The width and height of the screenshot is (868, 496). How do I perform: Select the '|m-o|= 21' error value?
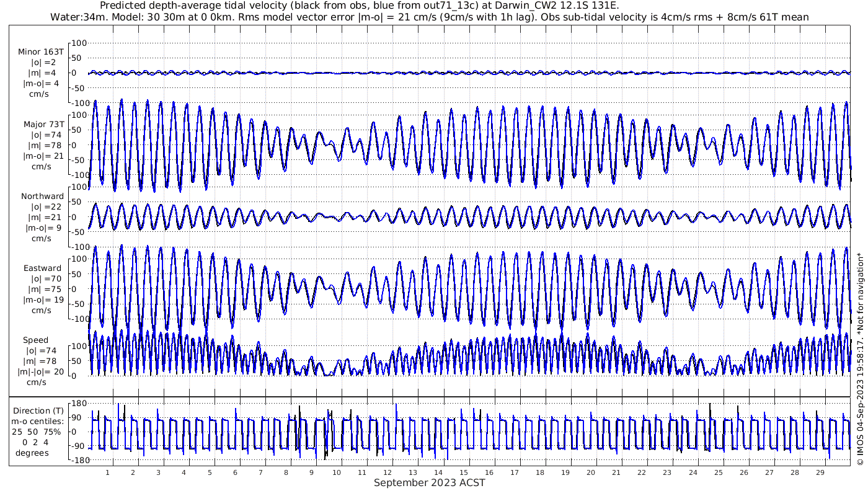pyautogui.click(x=43, y=156)
